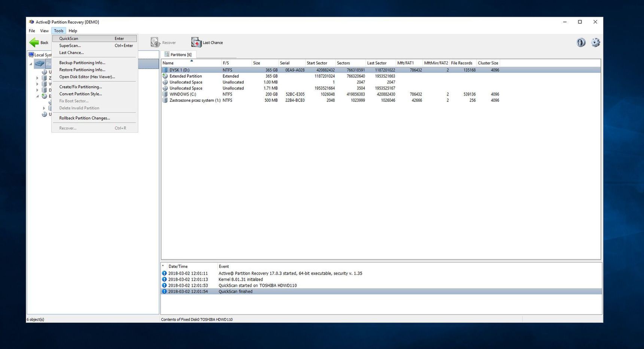644x349 pixels.
Task: Click the Date/Time log column header
Action: (192, 266)
